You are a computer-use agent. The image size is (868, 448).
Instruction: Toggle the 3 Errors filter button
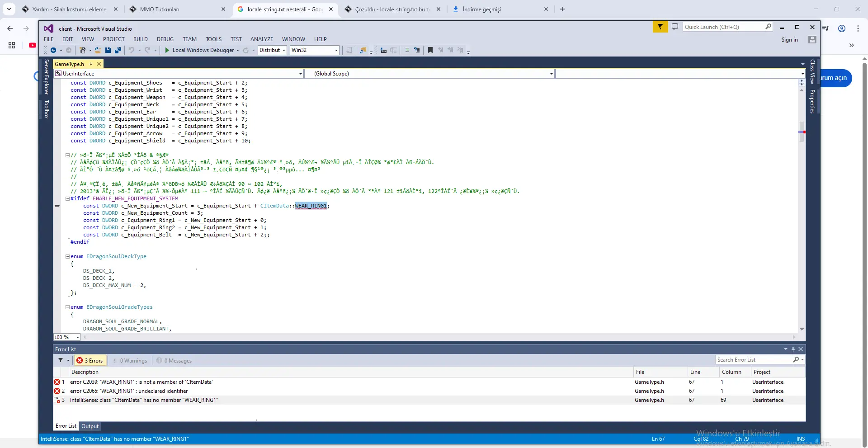click(x=90, y=360)
